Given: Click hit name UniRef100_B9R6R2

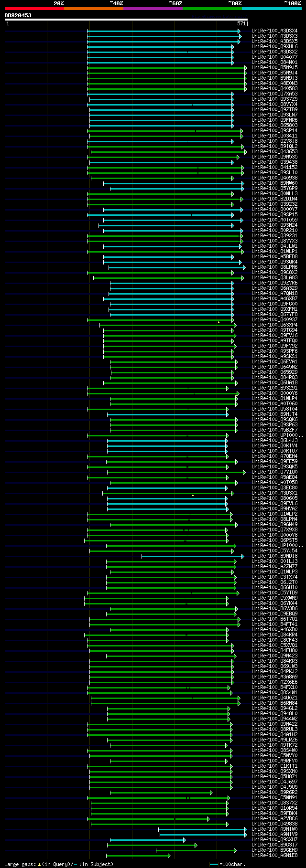Looking at the screenshot, I should [274, 793].
